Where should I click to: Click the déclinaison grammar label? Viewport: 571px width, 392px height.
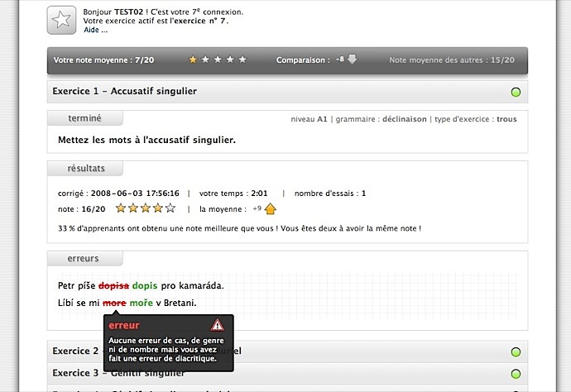[404, 119]
